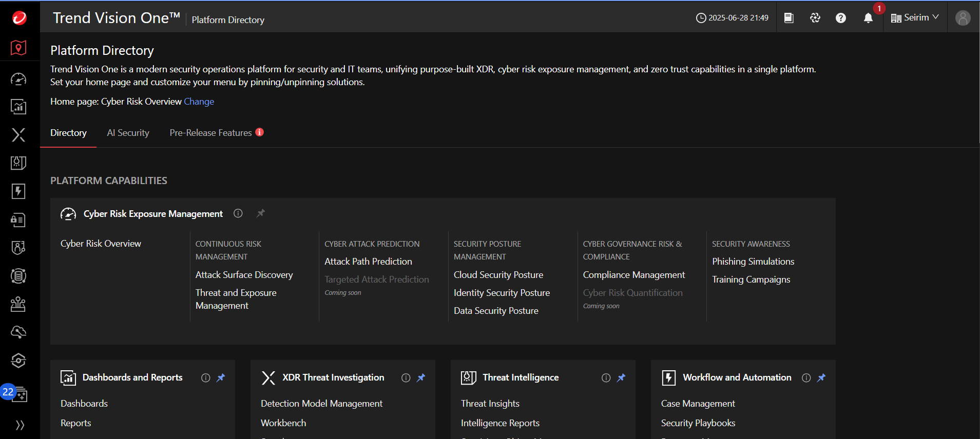This screenshot has width=980, height=439.
Task: Pin Cyber Risk Exposure Management to menu
Action: [x=261, y=213]
